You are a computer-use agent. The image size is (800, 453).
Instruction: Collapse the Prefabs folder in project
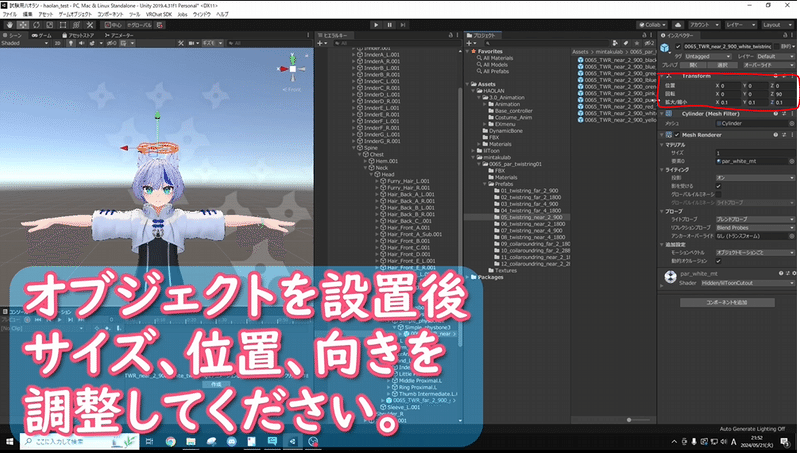(x=485, y=184)
